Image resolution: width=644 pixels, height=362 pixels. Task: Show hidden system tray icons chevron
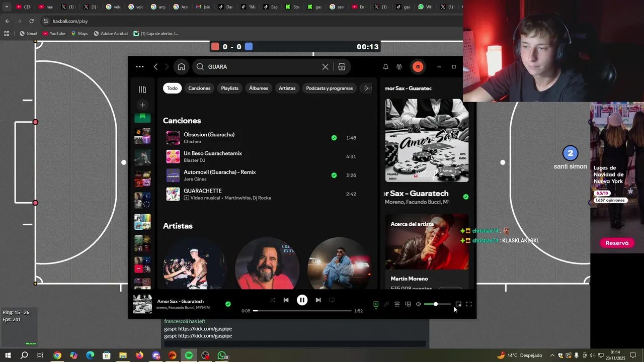click(x=552, y=355)
